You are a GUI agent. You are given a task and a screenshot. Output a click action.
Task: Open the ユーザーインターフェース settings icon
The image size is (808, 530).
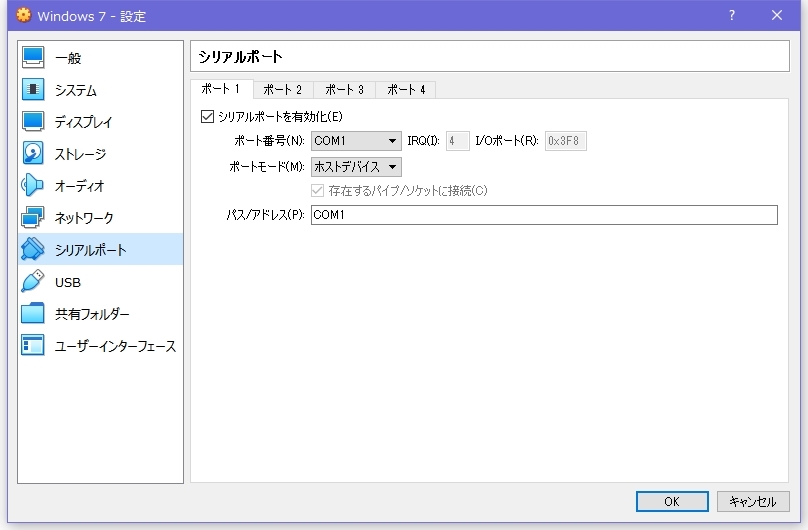[33, 346]
